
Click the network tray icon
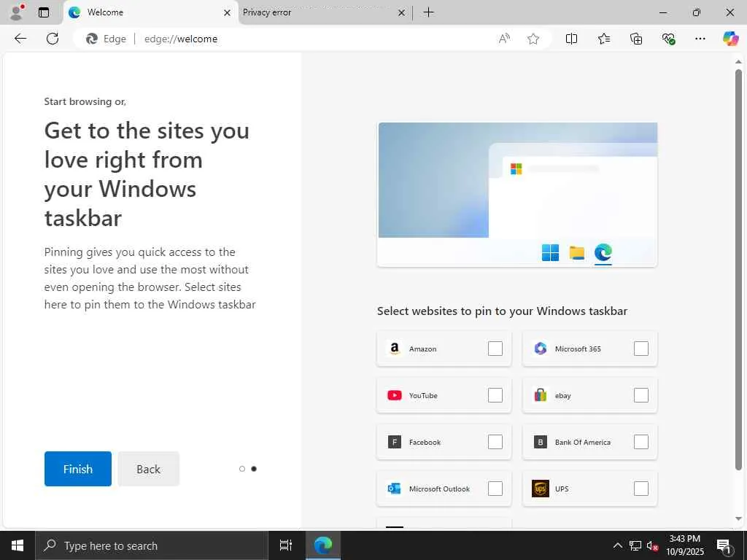[635, 545]
